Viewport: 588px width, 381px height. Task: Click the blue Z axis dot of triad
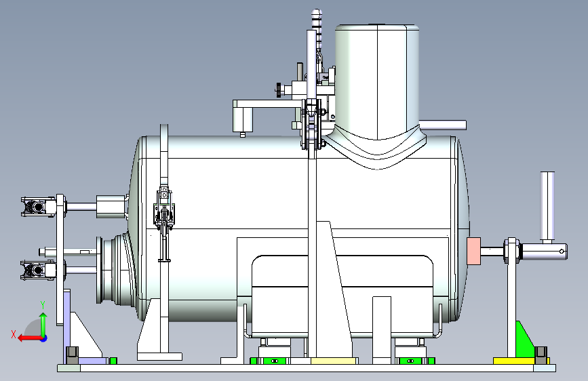point(44,338)
